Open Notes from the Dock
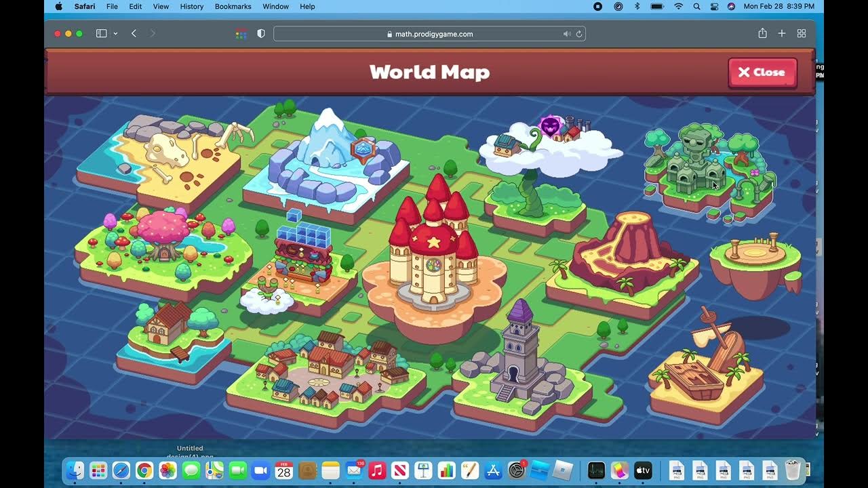 [x=330, y=470]
